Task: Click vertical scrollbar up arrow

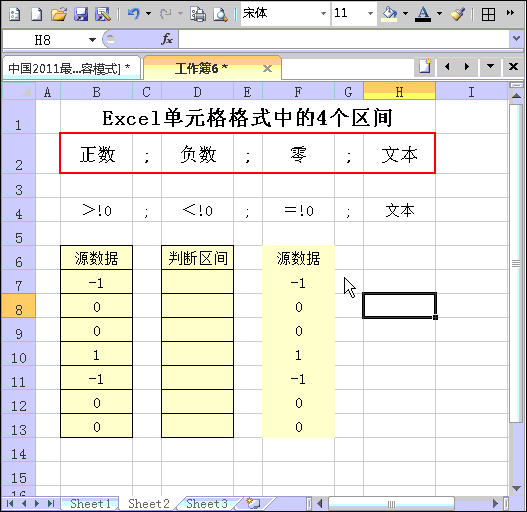Action: 516,96
